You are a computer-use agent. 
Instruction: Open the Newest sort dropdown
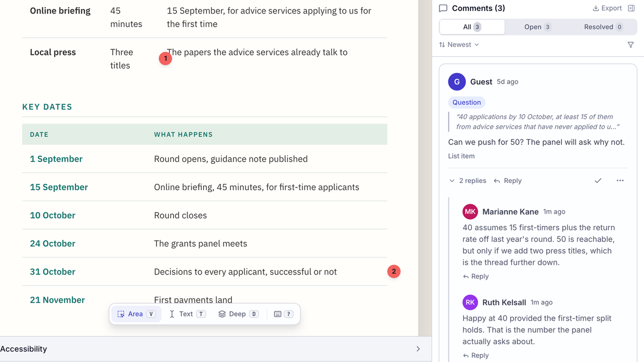pos(459,45)
